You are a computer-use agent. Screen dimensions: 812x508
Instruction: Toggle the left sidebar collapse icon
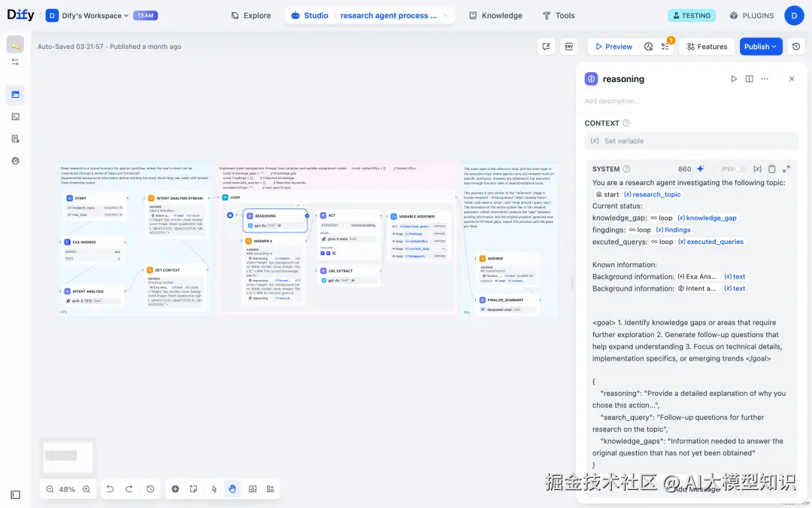[x=16, y=495]
